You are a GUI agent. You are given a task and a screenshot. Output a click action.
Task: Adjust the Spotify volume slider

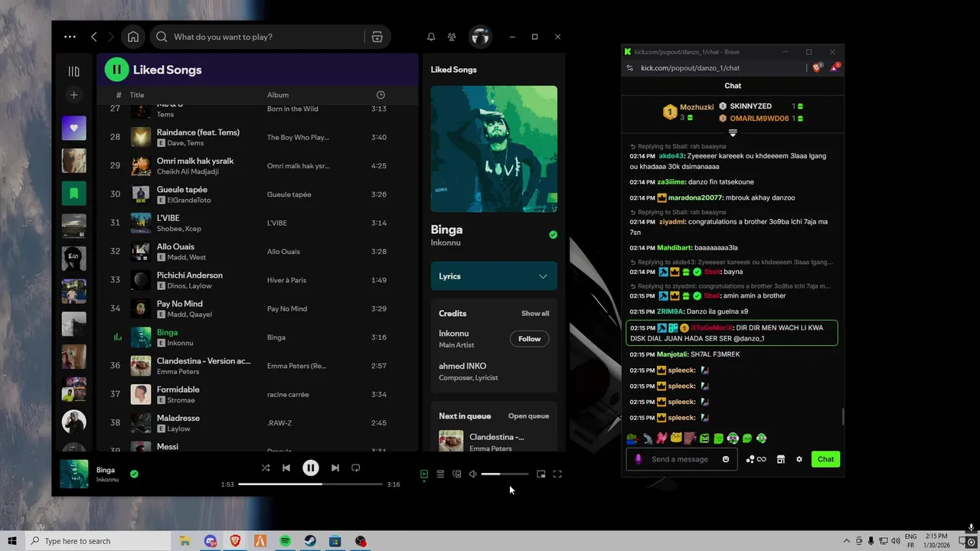point(505,474)
